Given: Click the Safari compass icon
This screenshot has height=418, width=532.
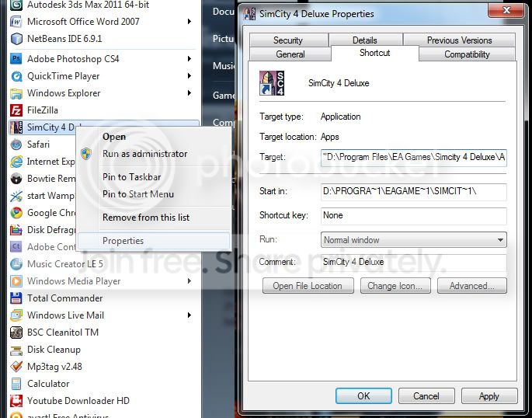Looking at the screenshot, I should 16,145.
